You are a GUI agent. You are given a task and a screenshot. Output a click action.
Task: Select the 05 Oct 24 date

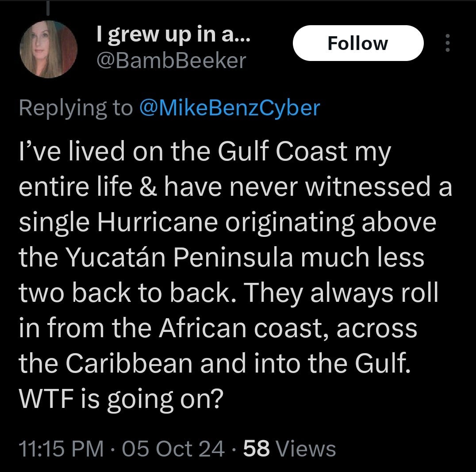[173, 448]
